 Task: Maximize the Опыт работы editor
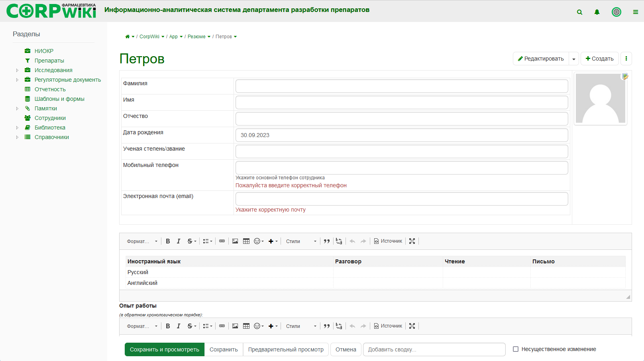click(x=412, y=326)
